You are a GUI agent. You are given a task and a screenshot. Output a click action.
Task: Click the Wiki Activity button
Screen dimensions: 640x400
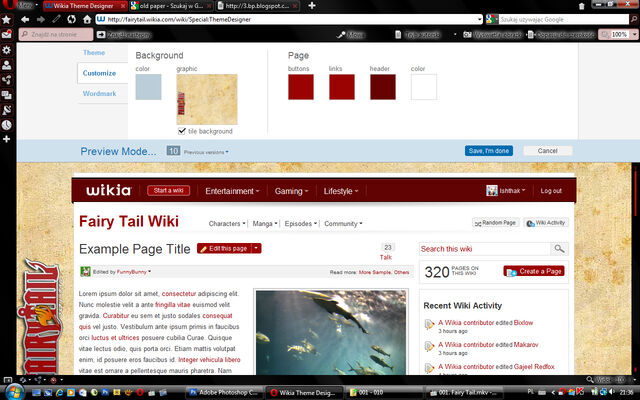click(546, 223)
